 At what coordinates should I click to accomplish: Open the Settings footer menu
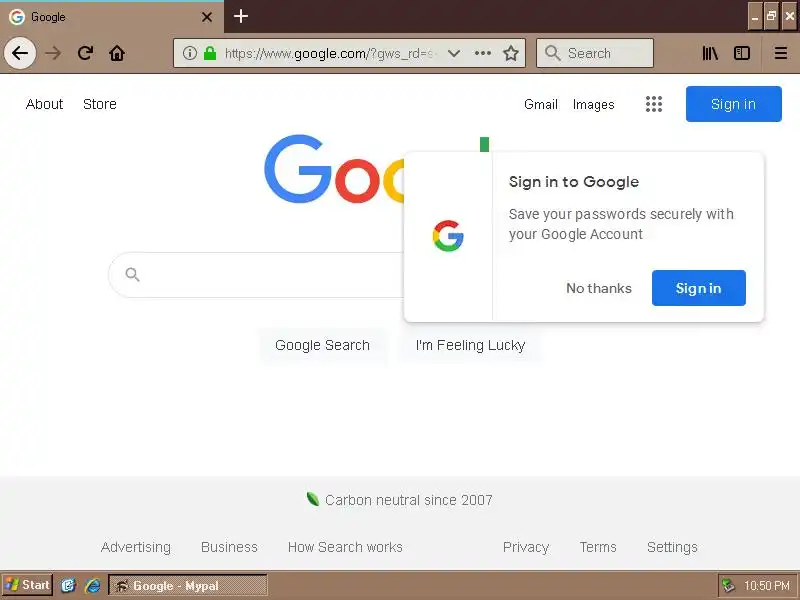click(672, 547)
